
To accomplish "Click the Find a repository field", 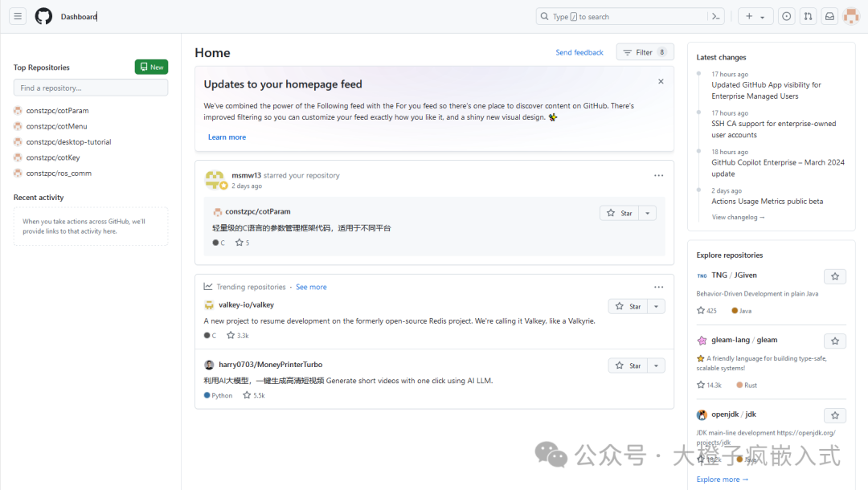I will click(91, 88).
